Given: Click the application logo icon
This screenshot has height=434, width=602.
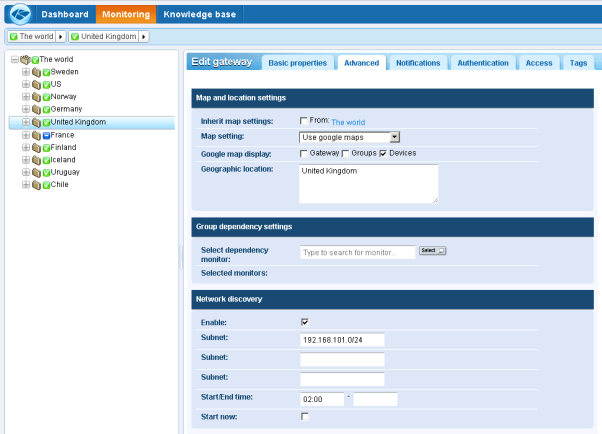Looking at the screenshot, I should click(x=19, y=16).
